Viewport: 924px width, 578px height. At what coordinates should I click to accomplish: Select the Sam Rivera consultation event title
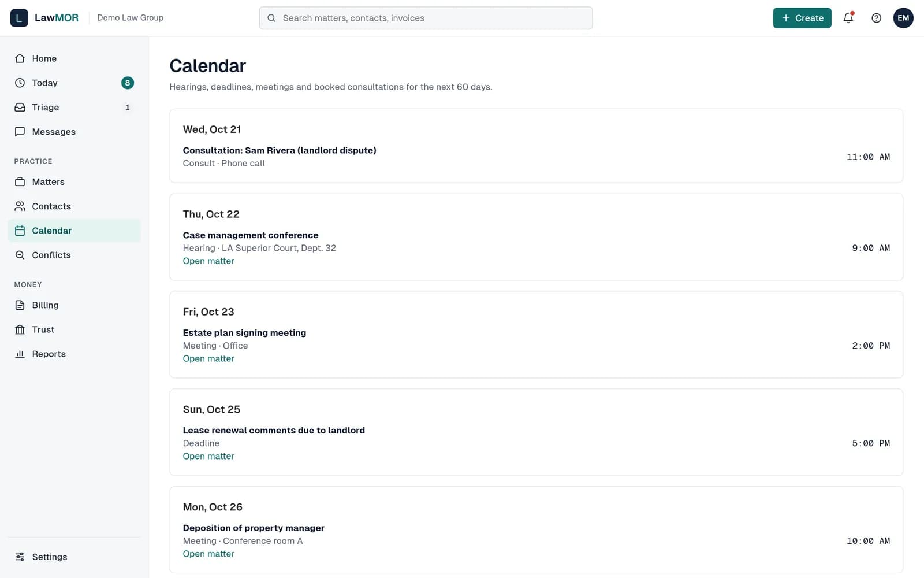pyautogui.click(x=280, y=150)
